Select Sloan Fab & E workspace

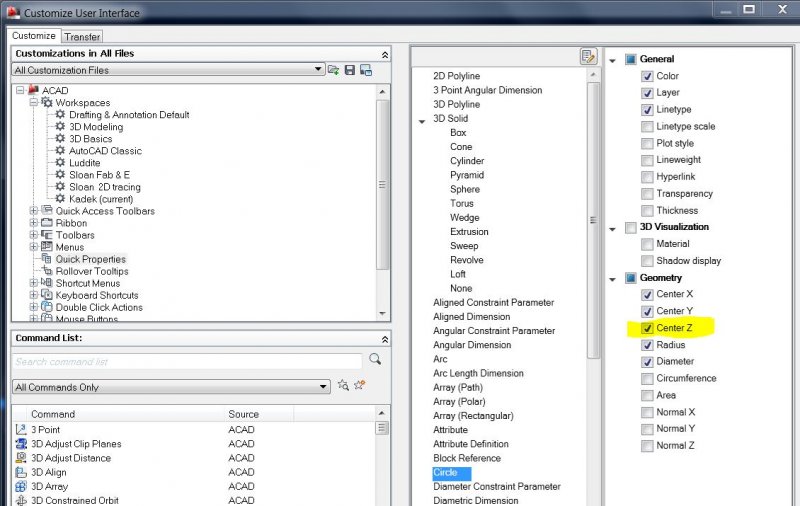(99, 174)
